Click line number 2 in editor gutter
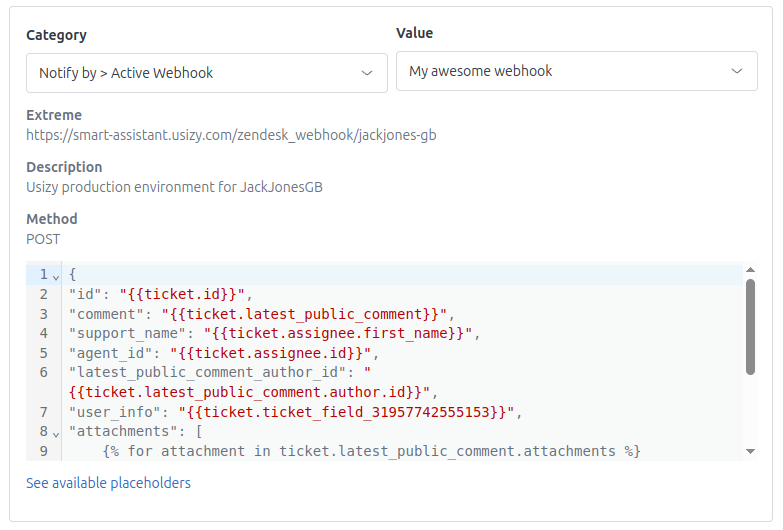This screenshot has height=530, width=783. 44,294
